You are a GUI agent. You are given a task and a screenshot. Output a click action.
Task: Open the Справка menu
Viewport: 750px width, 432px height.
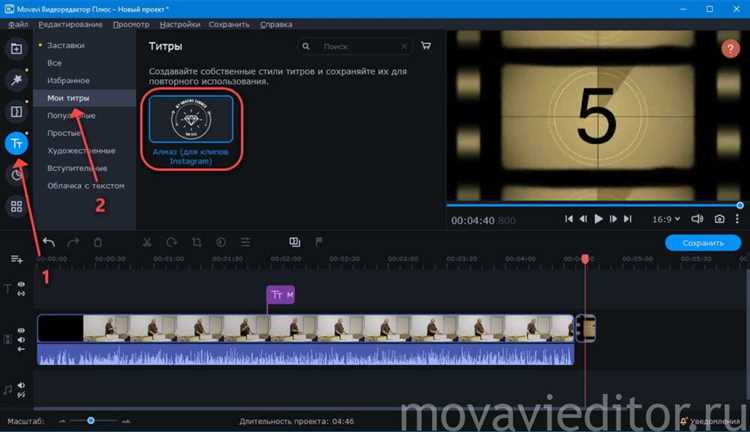point(276,24)
